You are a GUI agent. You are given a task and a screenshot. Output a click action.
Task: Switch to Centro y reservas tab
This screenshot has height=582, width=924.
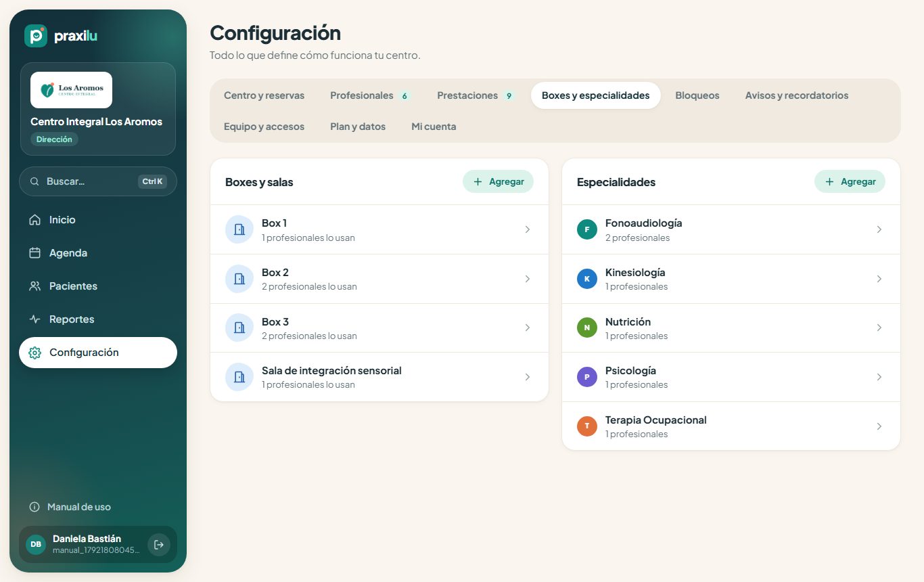tap(264, 95)
